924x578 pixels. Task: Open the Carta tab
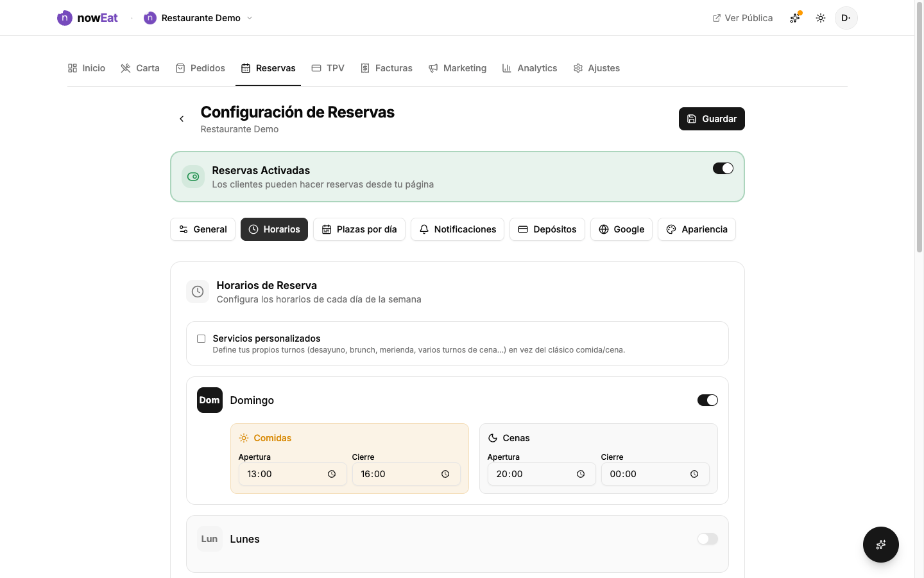pyautogui.click(x=140, y=68)
